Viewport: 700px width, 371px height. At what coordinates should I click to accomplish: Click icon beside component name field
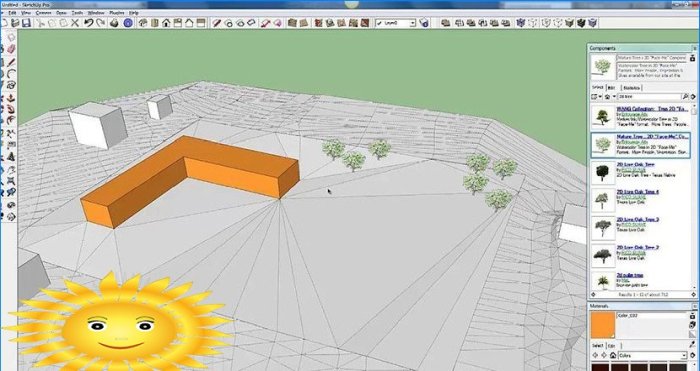[693, 58]
